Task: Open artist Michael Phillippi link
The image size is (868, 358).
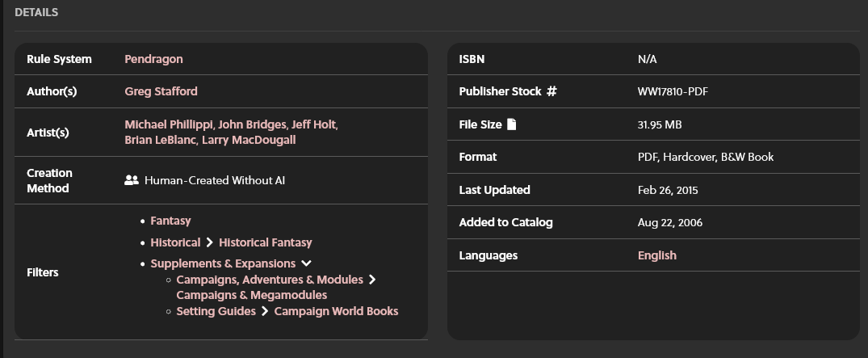Action: point(169,124)
